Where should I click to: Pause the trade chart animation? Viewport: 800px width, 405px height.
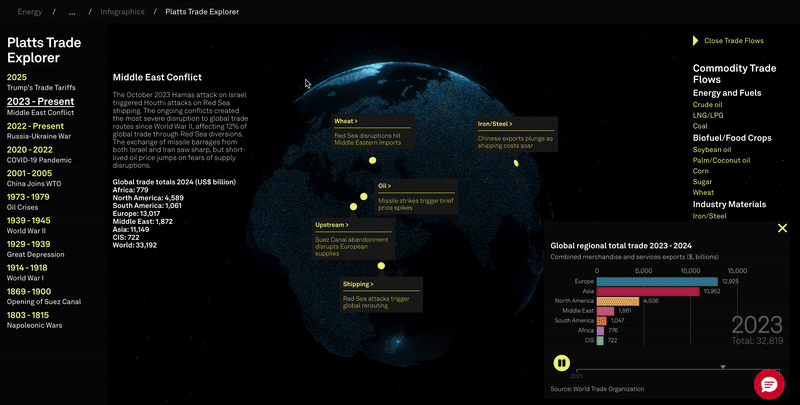[x=562, y=363]
